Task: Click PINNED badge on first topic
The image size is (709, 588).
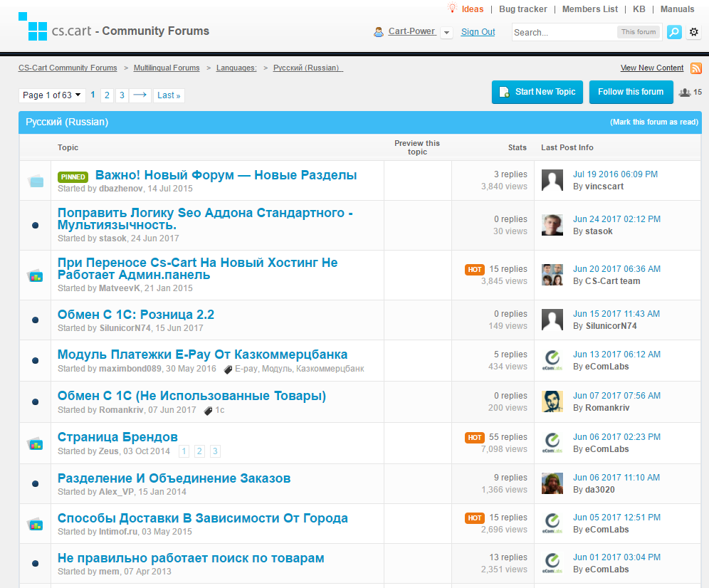Action: (x=73, y=177)
